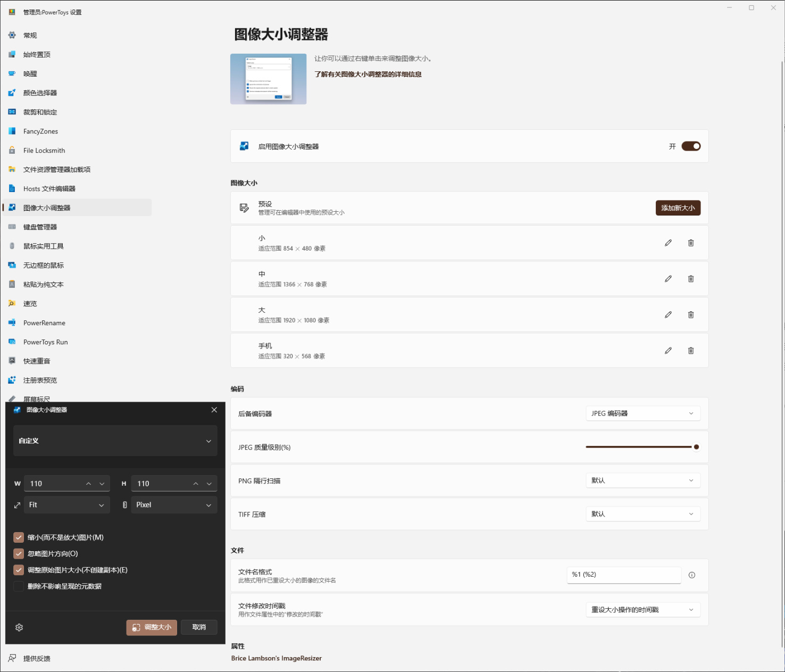Click the 注册表预览 icon

pyautogui.click(x=12, y=380)
